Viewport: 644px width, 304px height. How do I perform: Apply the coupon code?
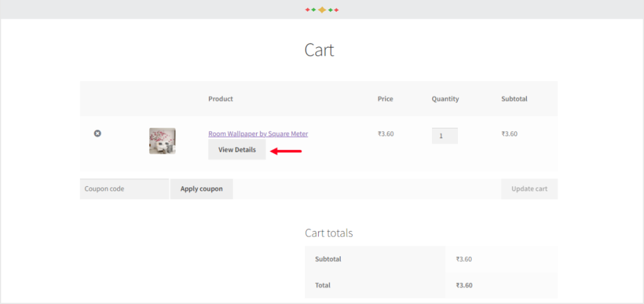202,189
